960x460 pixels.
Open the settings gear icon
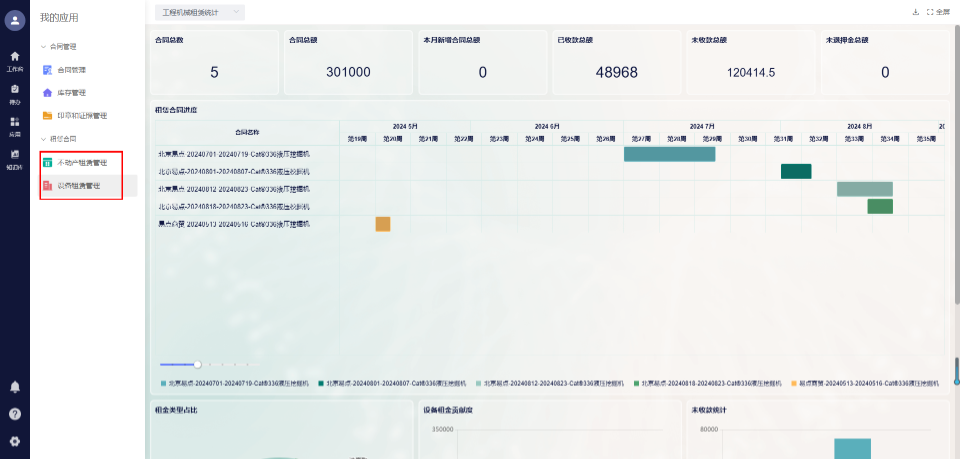pyautogui.click(x=14, y=441)
